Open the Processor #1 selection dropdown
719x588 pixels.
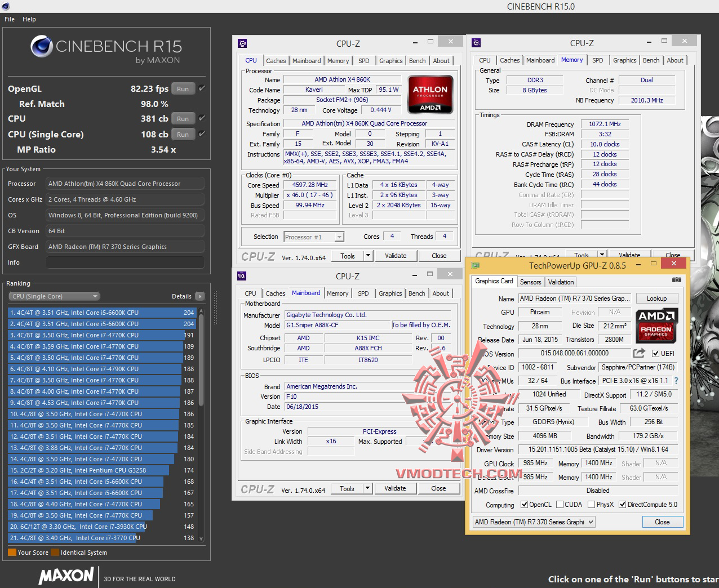point(314,237)
